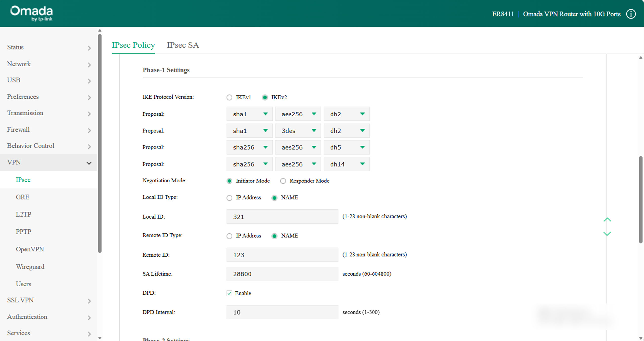Switch to the IPsec SA tab

pos(183,45)
